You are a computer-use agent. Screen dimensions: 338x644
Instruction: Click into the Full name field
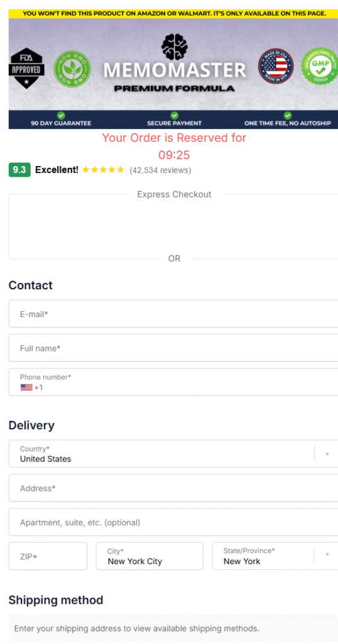[173, 348]
